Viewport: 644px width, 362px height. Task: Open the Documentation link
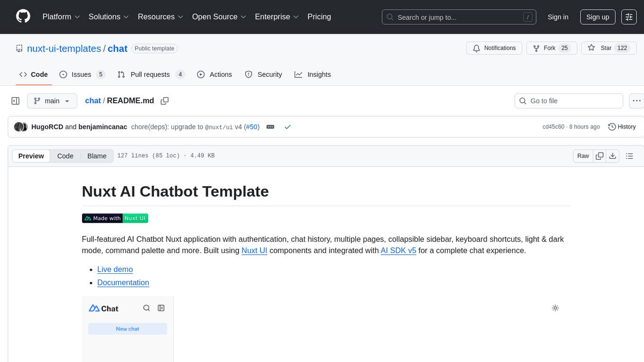(x=123, y=282)
